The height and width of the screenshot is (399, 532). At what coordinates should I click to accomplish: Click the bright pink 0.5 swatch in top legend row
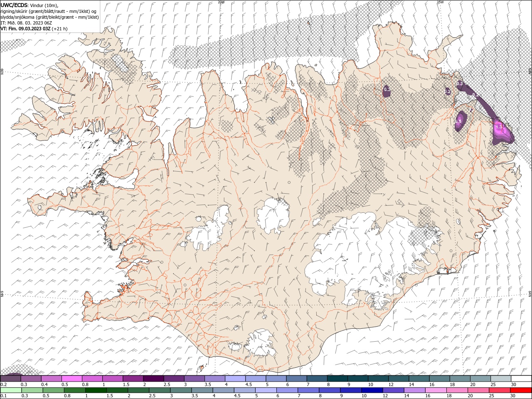(x=72, y=379)
